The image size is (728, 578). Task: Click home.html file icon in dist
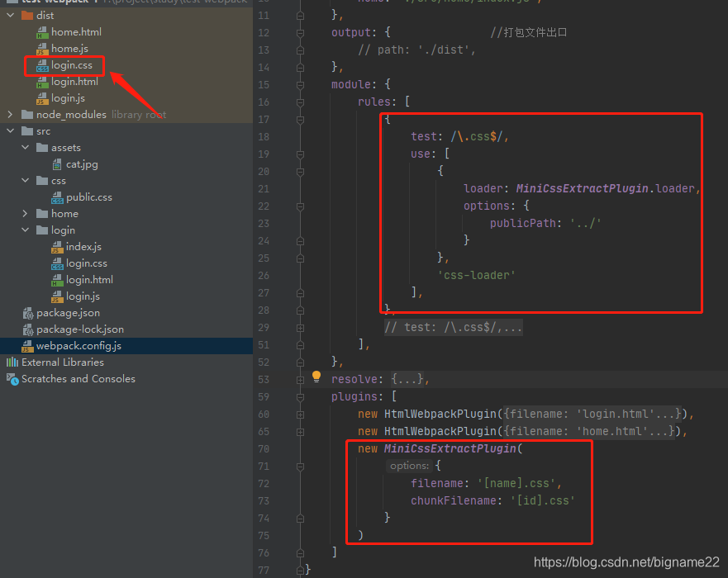(42, 32)
